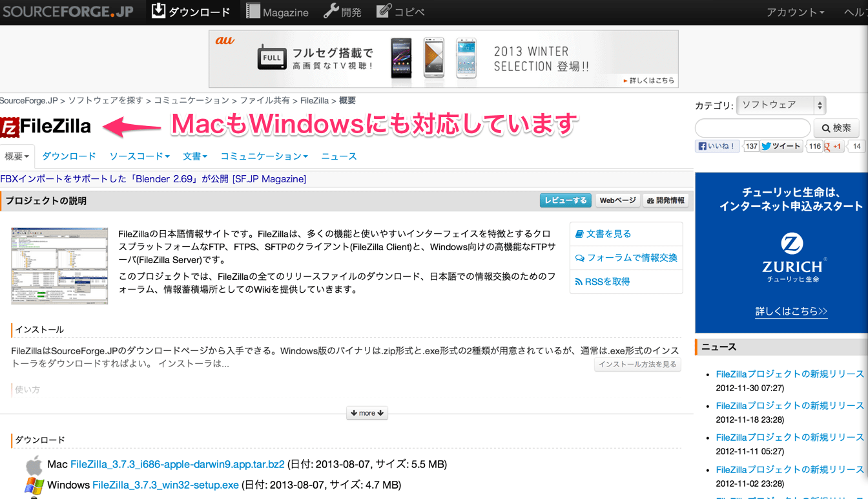868x499 pixels.
Task: Click the SourceForge.JP logo
Action: click(x=67, y=11)
